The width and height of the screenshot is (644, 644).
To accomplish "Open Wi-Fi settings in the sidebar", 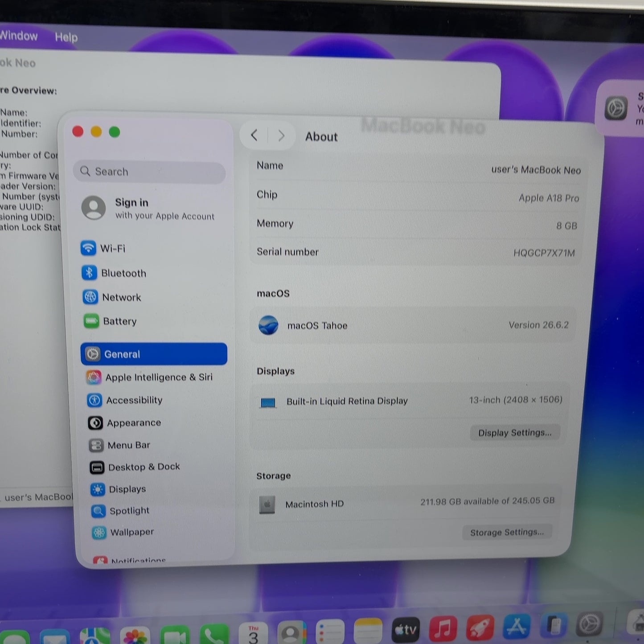I will [x=103, y=248].
